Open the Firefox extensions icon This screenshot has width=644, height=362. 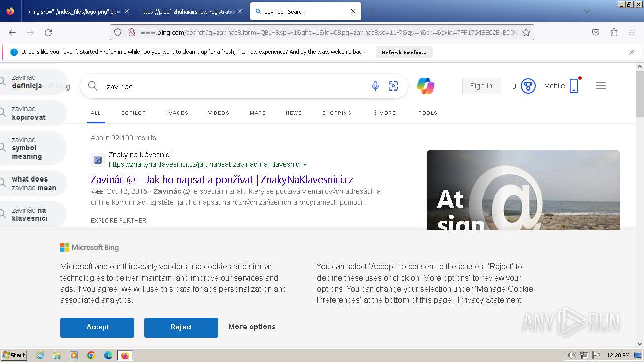pos(614,32)
